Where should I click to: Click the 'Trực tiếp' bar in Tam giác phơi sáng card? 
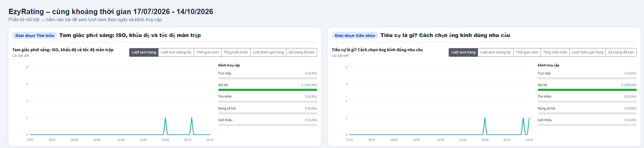[x=268, y=78]
